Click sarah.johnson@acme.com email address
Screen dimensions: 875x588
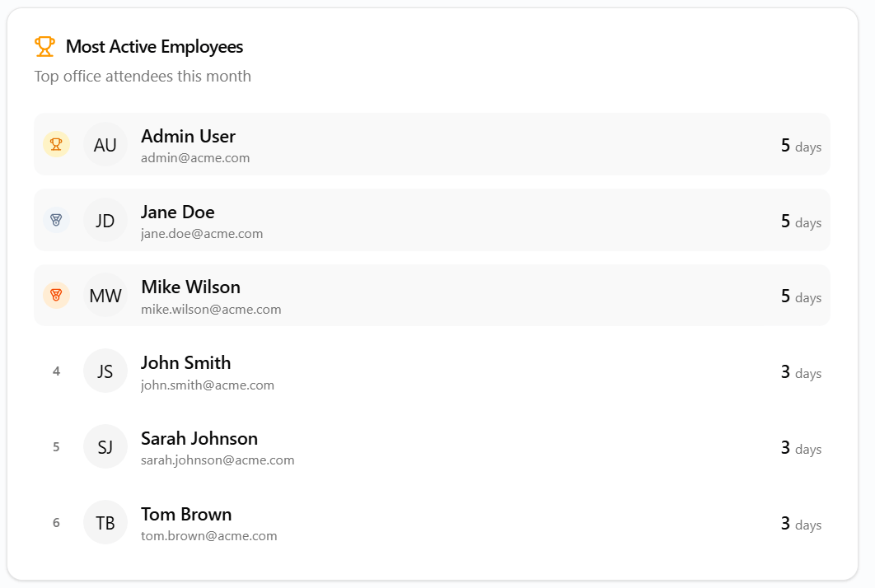(x=216, y=460)
